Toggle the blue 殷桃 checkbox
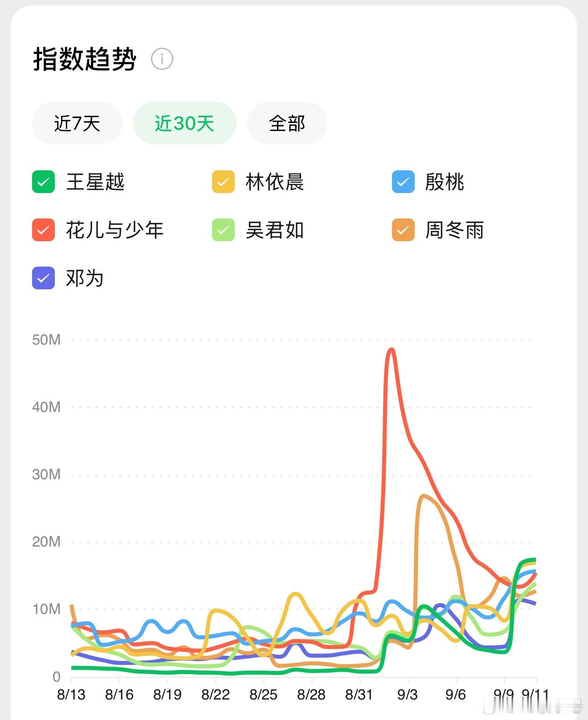 click(403, 182)
